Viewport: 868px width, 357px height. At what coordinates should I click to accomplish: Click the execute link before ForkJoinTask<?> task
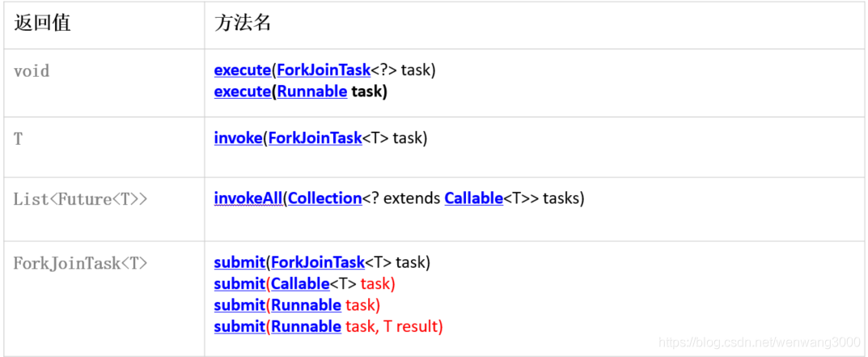242,70
